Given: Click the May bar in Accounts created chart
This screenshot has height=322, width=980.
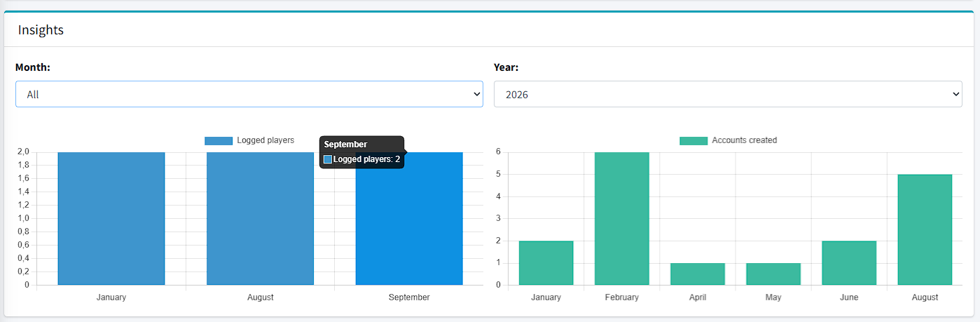Looking at the screenshot, I should click(773, 274).
